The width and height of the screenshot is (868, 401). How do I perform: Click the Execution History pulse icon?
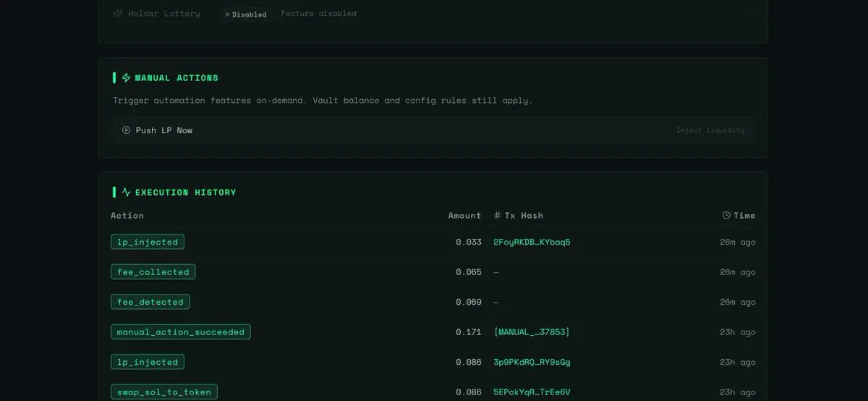[126, 193]
